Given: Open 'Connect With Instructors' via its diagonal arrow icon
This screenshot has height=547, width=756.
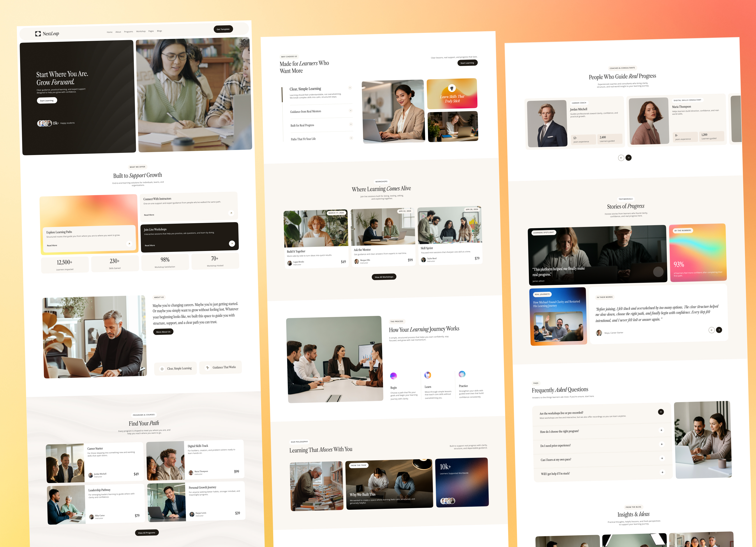Looking at the screenshot, I should [231, 213].
